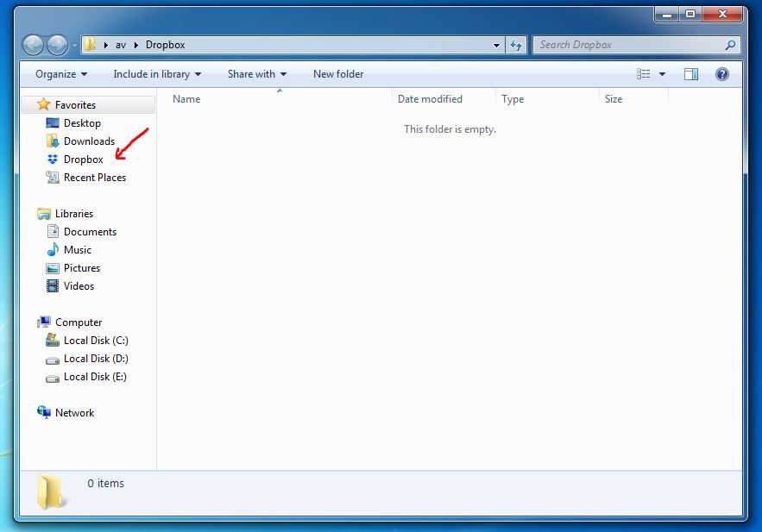Viewport: 762px width, 532px height.
Task: Open the view options dropdown arrow
Action: pyautogui.click(x=663, y=74)
